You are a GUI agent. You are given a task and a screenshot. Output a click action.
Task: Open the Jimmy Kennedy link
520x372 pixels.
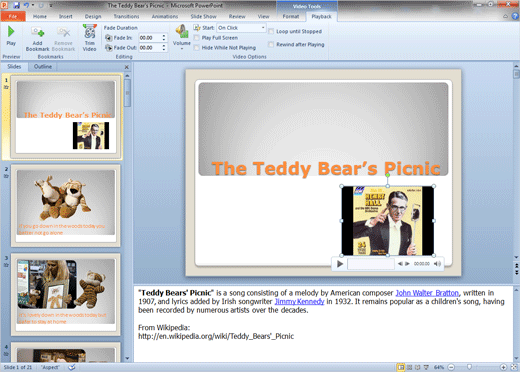click(x=299, y=302)
